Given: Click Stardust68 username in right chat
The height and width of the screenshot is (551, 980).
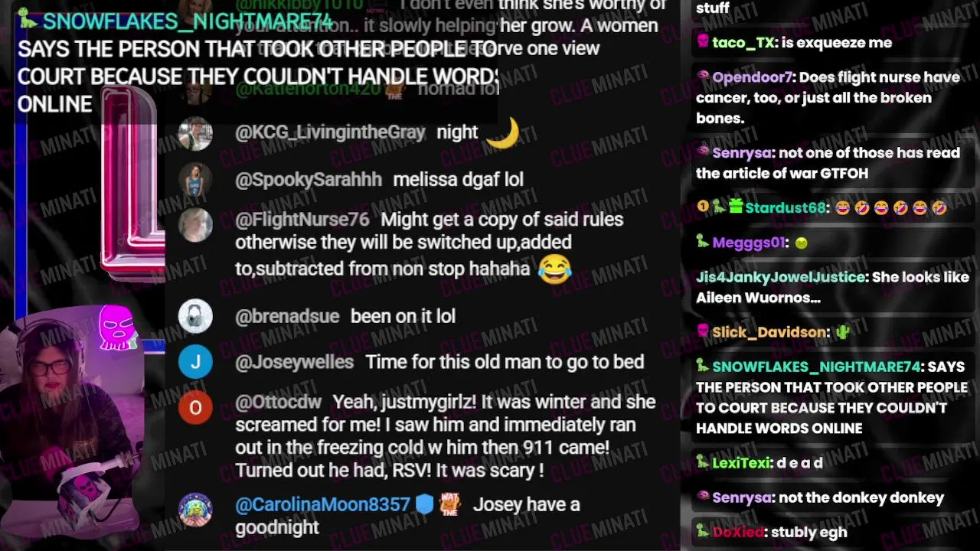Looking at the screenshot, I should coord(785,208).
